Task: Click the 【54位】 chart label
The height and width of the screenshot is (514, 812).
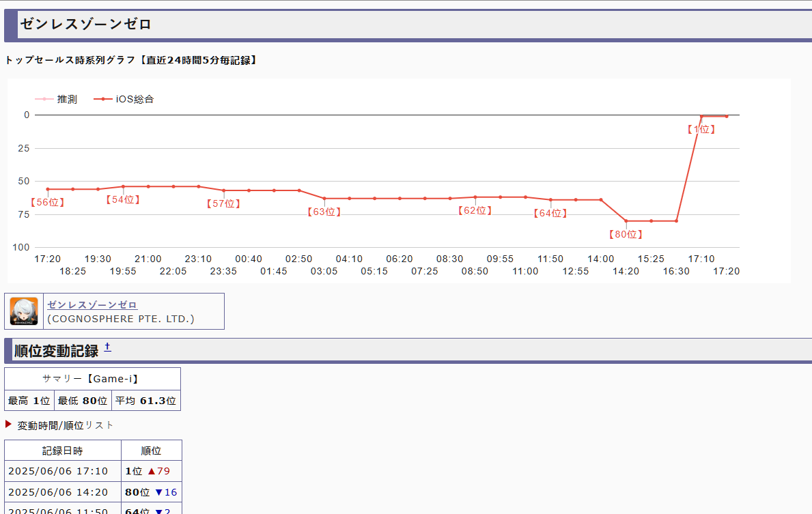Action: coord(123,200)
